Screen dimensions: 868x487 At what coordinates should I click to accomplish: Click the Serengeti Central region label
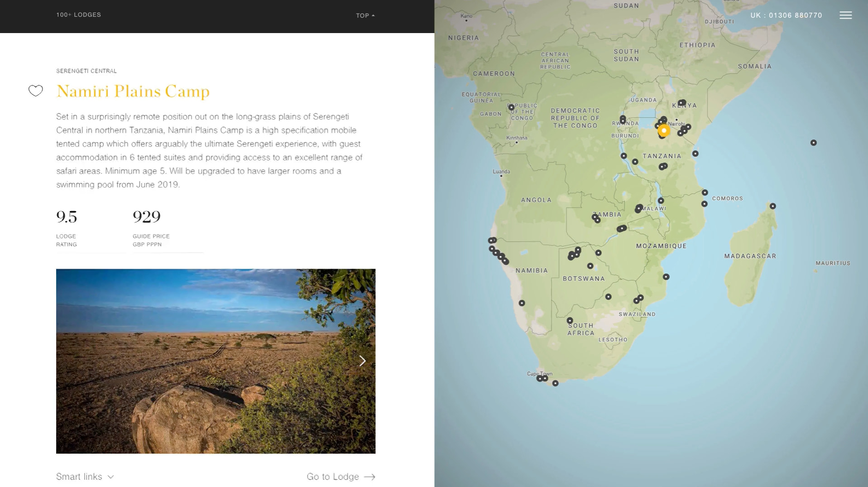86,71
